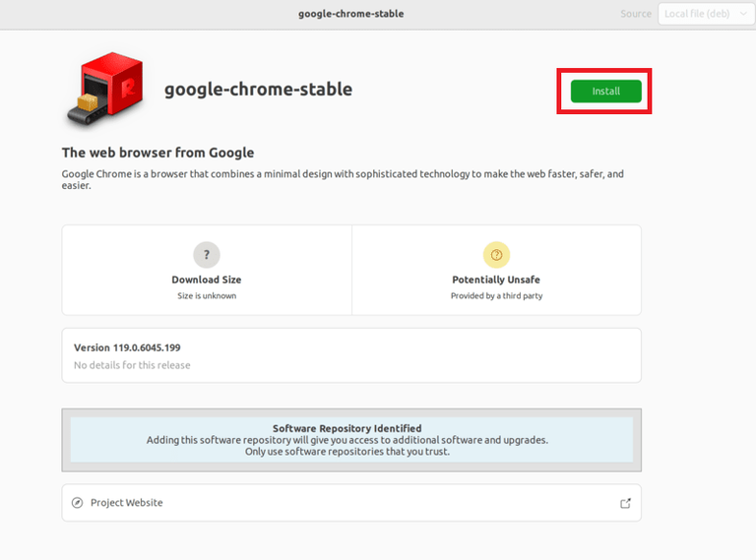Image resolution: width=756 pixels, height=560 pixels.
Task: Open the Project Website row
Action: pyautogui.click(x=351, y=503)
